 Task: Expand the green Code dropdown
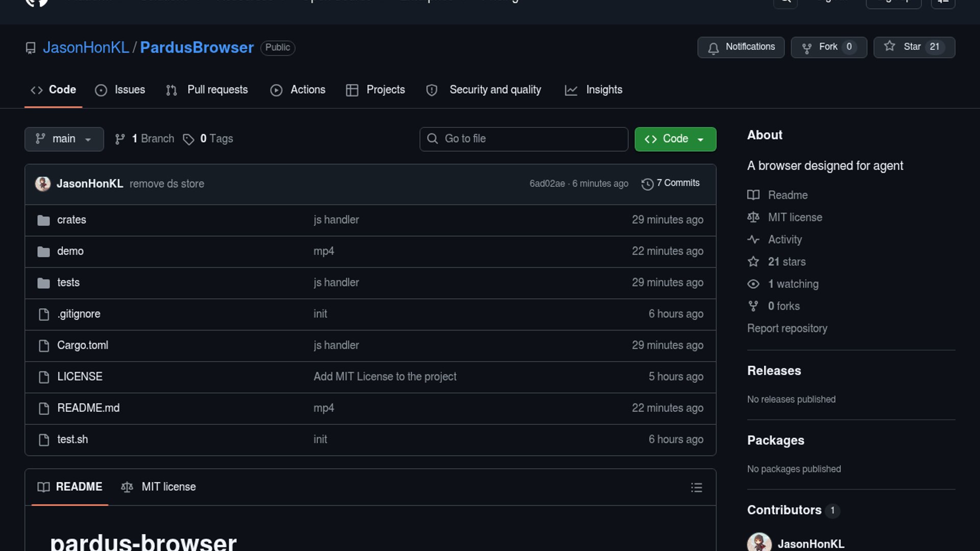pyautogui.click(x=675, y=139)
